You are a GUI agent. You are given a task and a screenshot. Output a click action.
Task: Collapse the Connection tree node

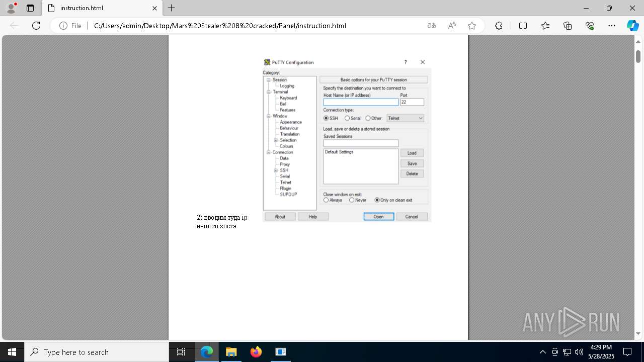[269, 152]
